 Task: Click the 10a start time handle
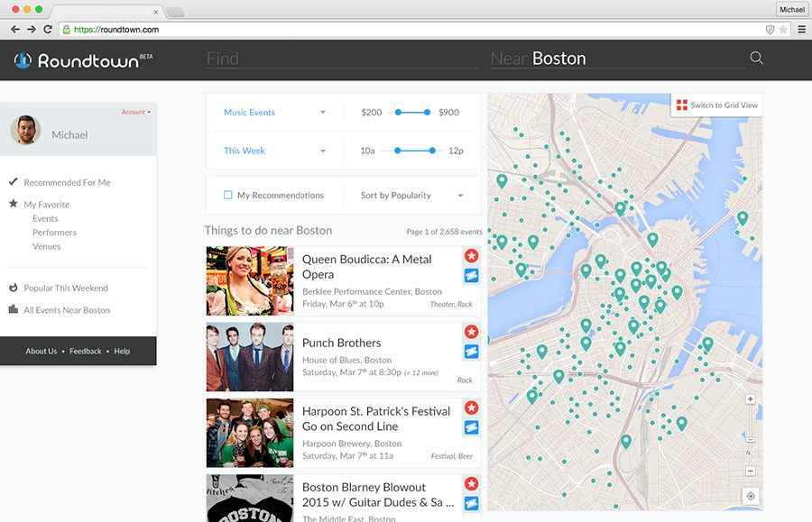click(397, 151)
